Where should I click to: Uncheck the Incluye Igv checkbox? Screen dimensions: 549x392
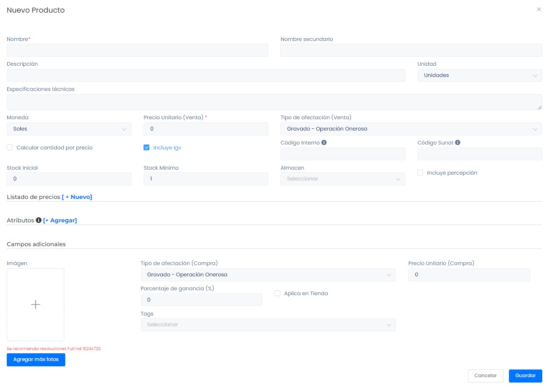147,148
